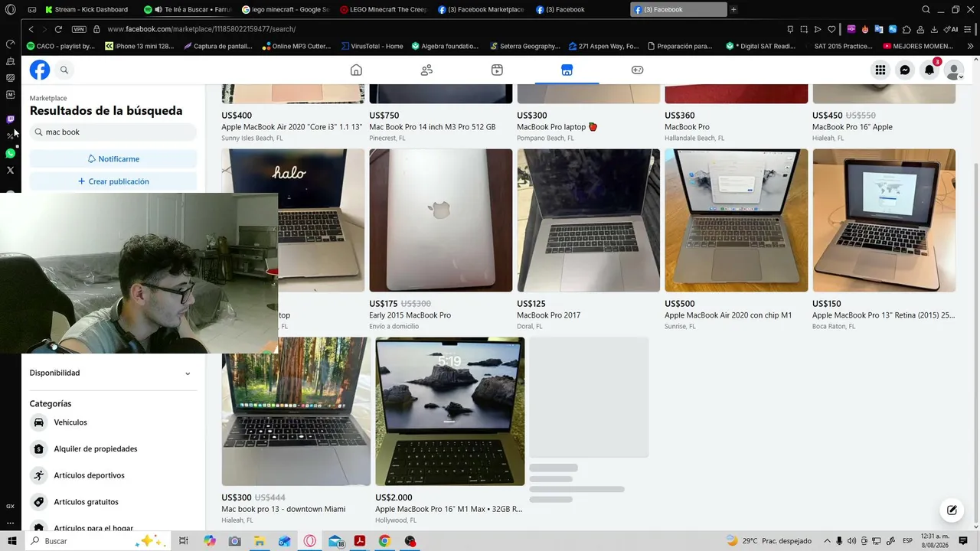Open the Artículos deportivos category

(113, 475)
